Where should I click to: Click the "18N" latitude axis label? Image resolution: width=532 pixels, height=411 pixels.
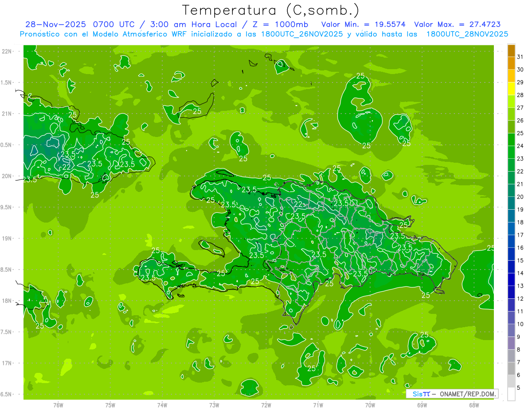7,301
